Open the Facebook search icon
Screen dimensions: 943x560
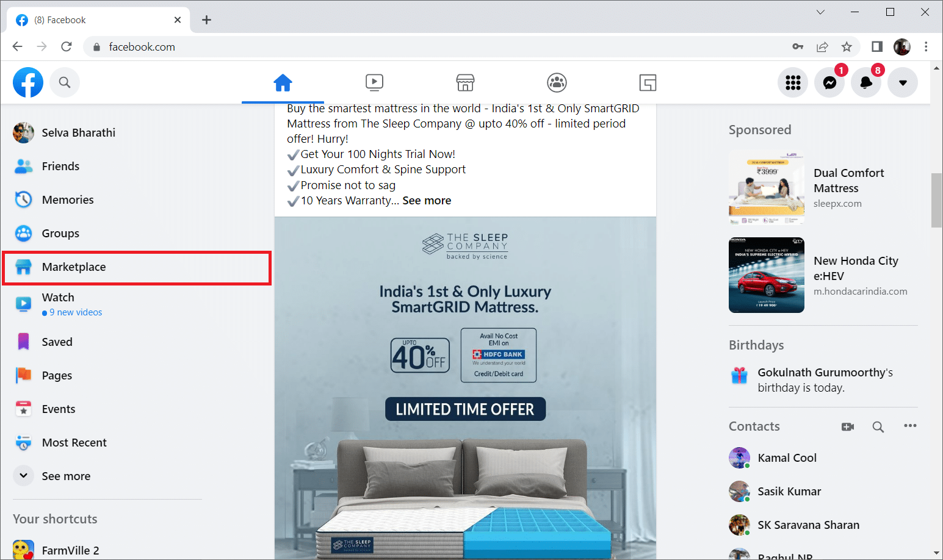pyautogui.click(x=65, y=82)
